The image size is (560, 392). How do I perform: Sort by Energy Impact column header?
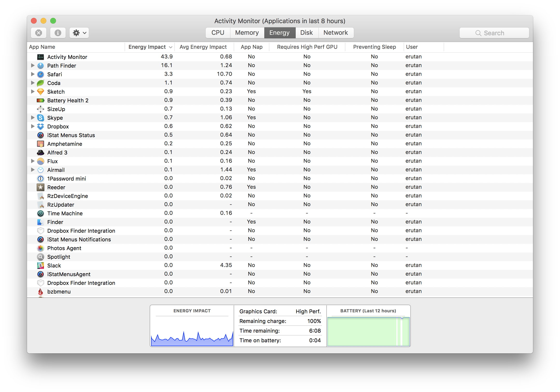tap(150, 47)
